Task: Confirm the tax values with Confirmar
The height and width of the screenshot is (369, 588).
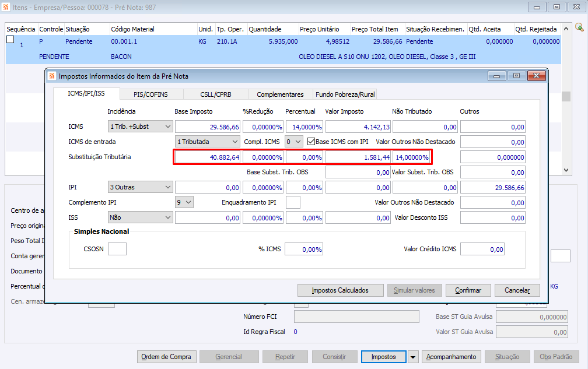Action: [468, 290]
